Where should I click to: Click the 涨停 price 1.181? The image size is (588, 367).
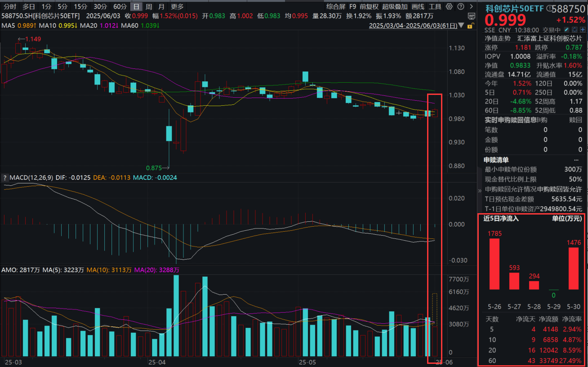click(x=523, y=48)
